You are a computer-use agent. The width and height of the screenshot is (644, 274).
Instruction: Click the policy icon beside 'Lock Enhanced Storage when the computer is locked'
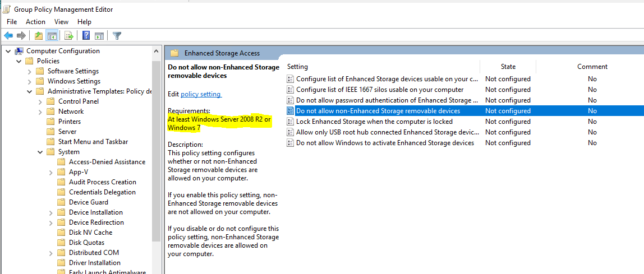click(x=291, y=122)
